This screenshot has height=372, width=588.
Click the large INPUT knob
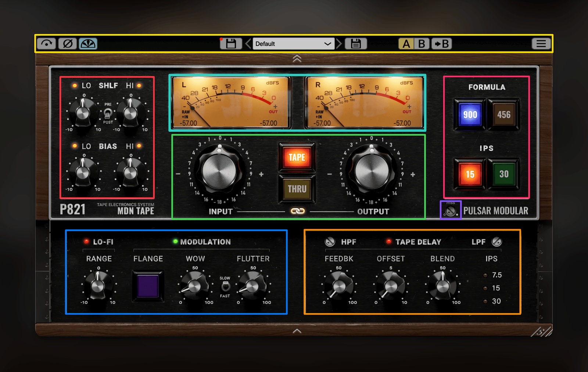click(219, 171)
